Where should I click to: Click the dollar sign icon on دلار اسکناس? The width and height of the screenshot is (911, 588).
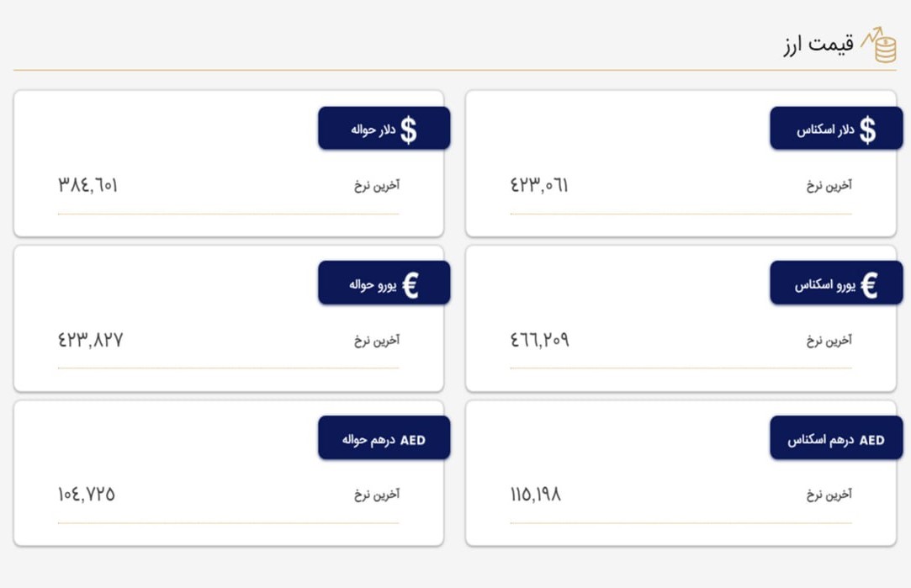click(867, 130)
